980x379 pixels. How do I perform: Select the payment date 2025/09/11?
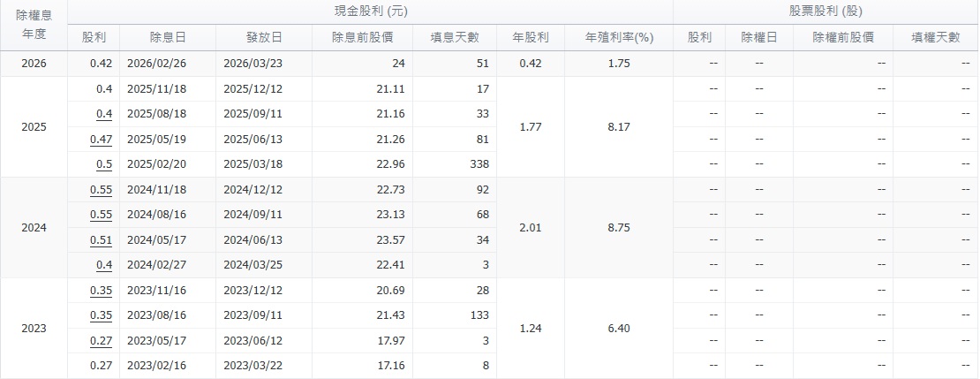coord(253,114)
